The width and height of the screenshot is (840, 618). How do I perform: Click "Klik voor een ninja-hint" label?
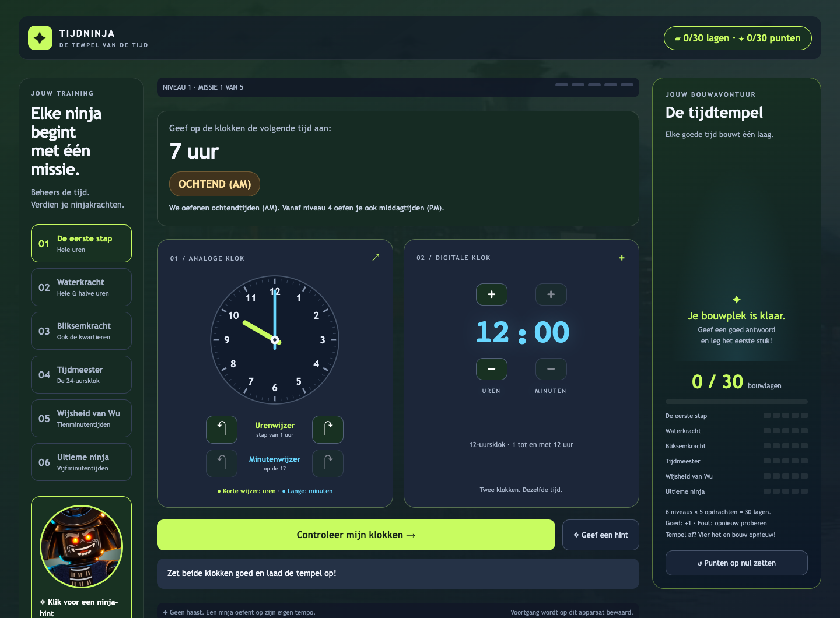tap(79, 608)
